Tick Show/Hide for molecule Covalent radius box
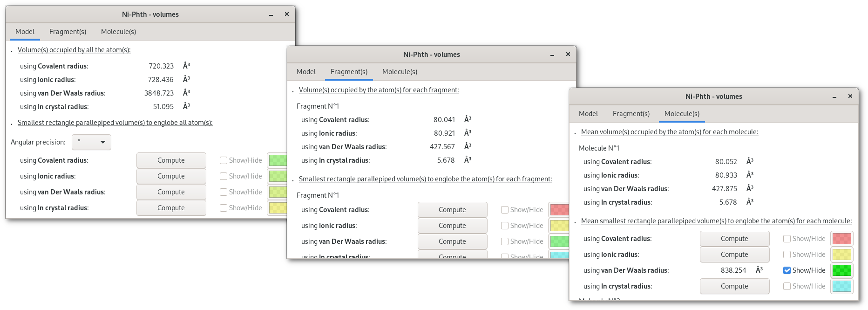Image resolution: width=868 pixels, height=310 pixels. 787,239
